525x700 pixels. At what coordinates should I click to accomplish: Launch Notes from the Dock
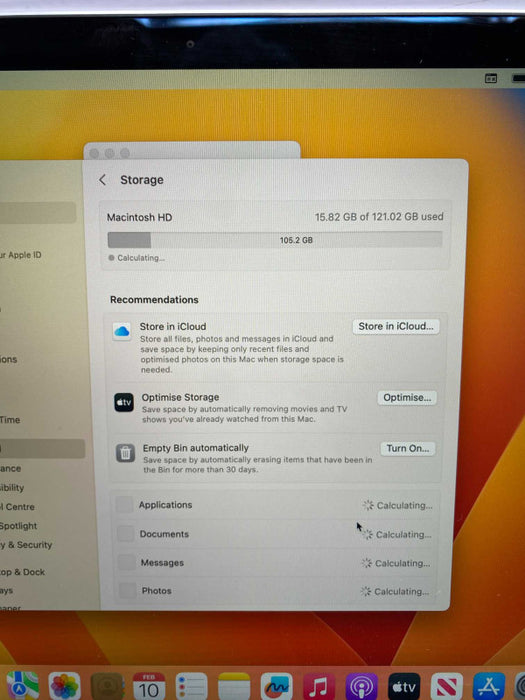[x=234, y=686]
